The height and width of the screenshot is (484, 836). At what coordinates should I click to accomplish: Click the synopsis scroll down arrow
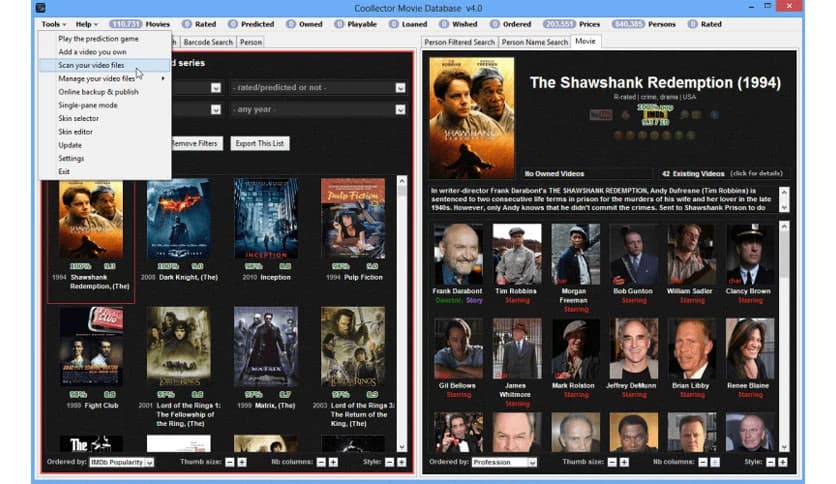pos(784,207)
